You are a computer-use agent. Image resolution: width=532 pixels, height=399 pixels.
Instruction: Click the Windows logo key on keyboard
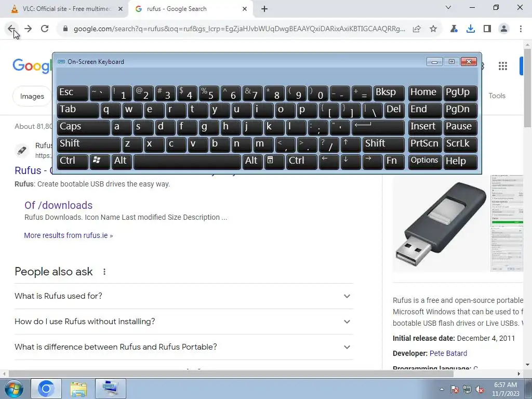[100, 162]
